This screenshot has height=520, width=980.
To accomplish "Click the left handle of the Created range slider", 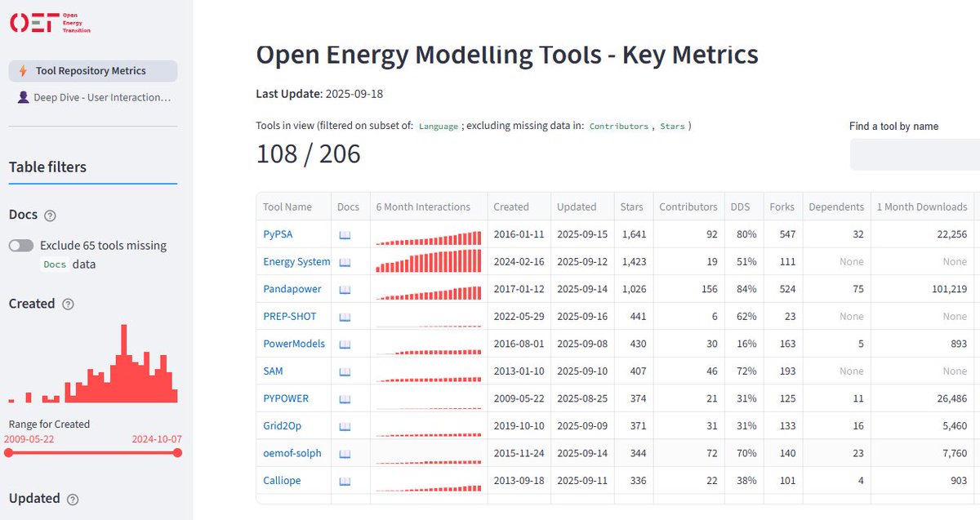I will point(10,454).
